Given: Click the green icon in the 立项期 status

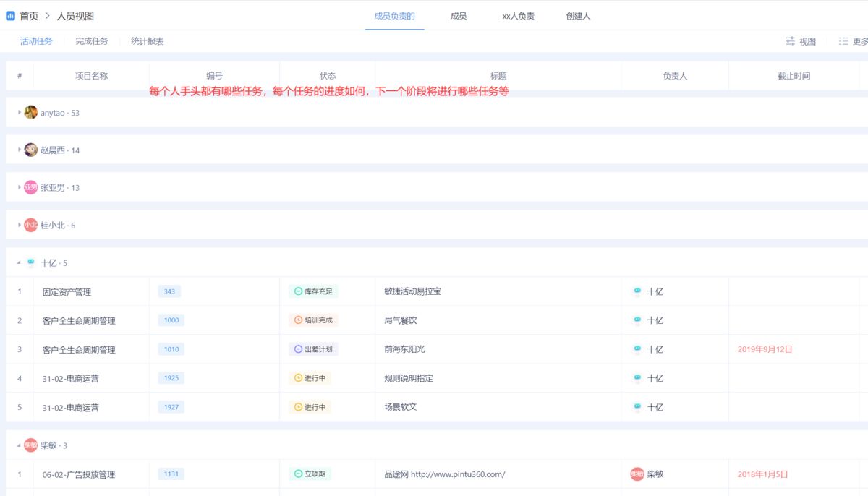Looking at the screenshot, I should pos(298,474).
